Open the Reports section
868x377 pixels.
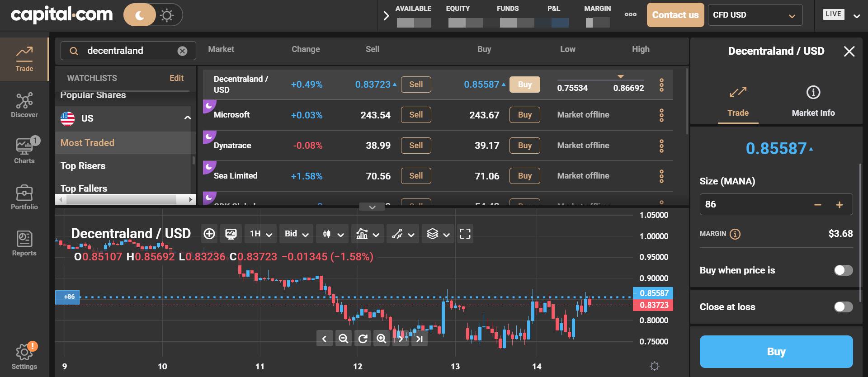(24, 244)
